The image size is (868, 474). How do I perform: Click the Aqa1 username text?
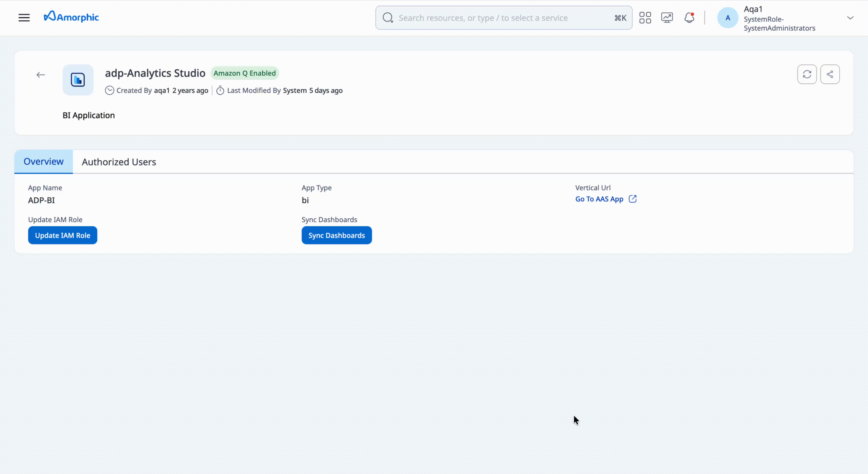coord(753,9)
